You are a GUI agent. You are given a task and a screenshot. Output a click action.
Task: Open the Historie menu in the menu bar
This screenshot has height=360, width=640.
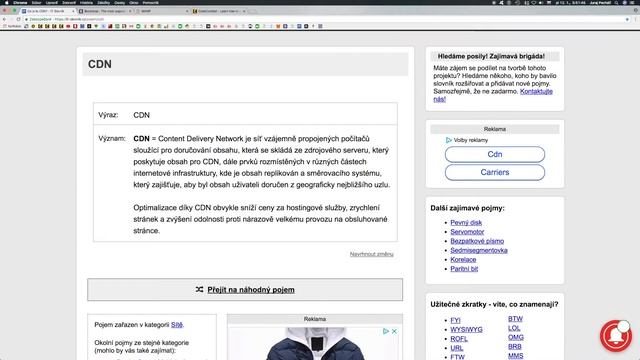point(86,2)
